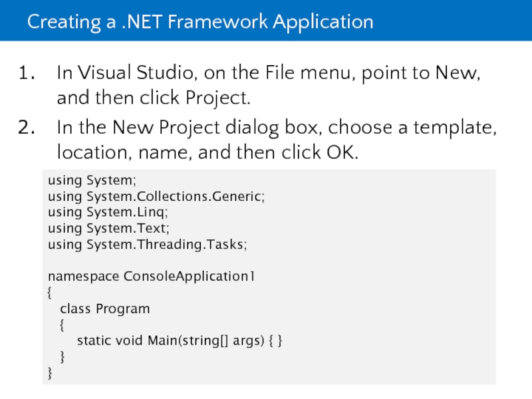Select the "using System.Threading.Tasks;" line

[147, 244]
